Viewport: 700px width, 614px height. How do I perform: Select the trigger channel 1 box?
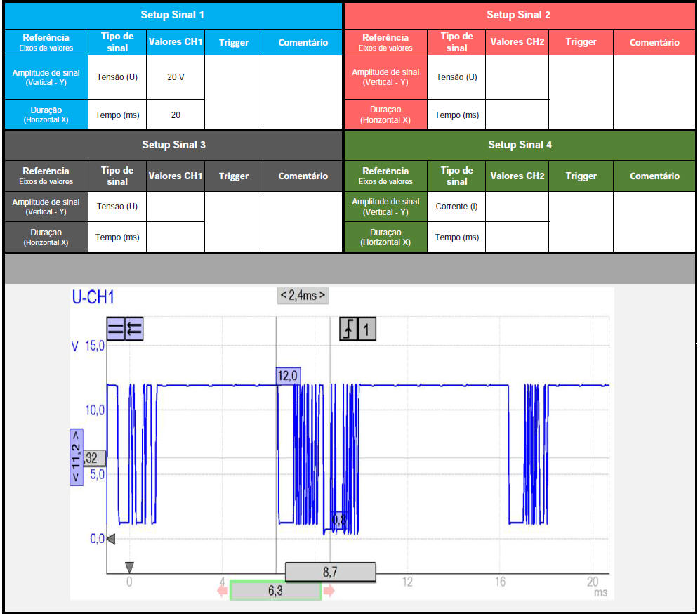[x=366, y=329]
